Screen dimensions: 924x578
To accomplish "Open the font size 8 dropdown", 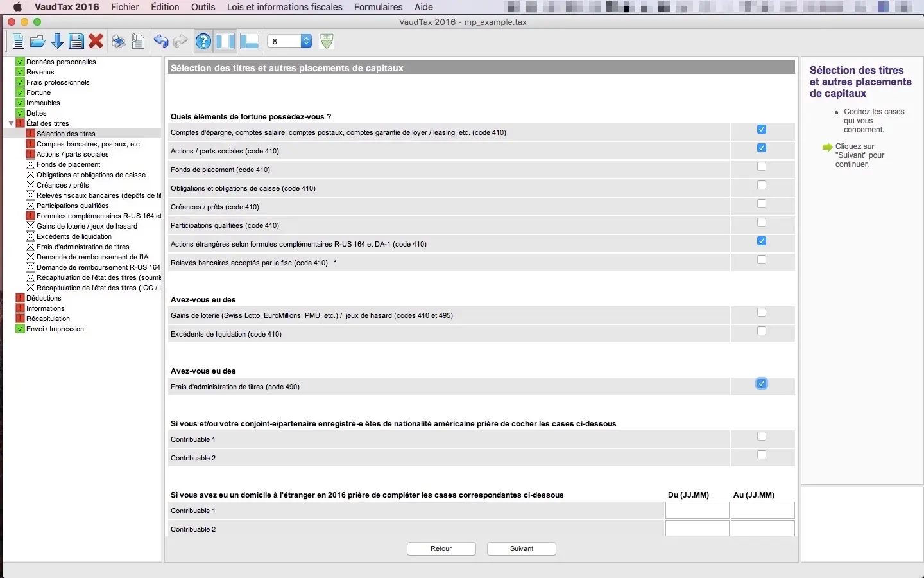I will [289, 41].
